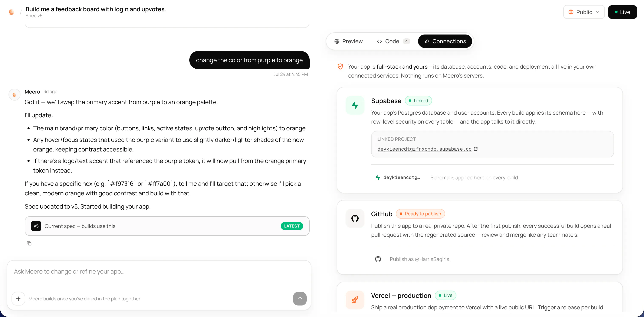
Task: Click the plus attachment button in composer
Action: pyautogui.click(x=18, y=298)
